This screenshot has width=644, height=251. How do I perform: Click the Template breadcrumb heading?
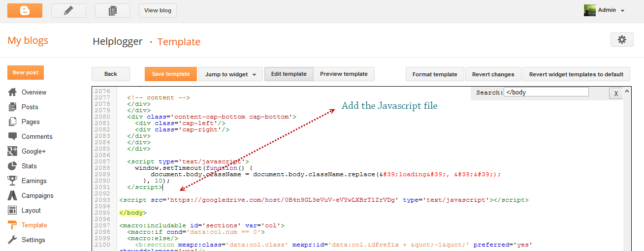coord(179,42)
